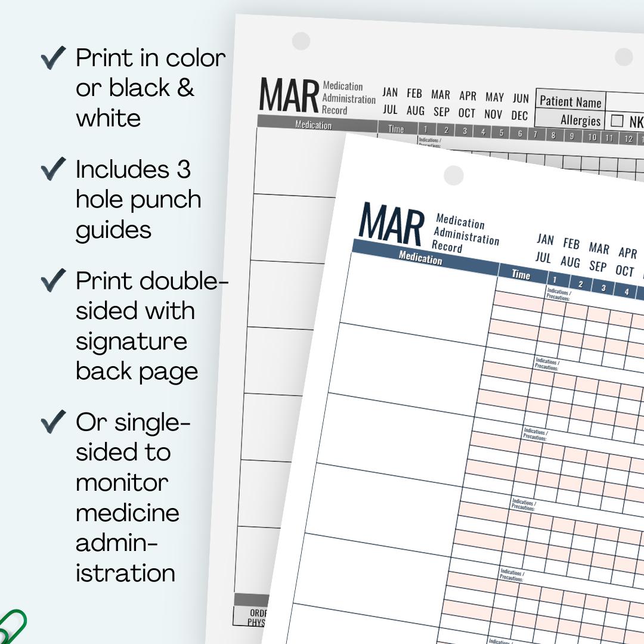Click day 12 header on the gray page
Viewport: 644px width, 644px height.
tap(628, 139)
